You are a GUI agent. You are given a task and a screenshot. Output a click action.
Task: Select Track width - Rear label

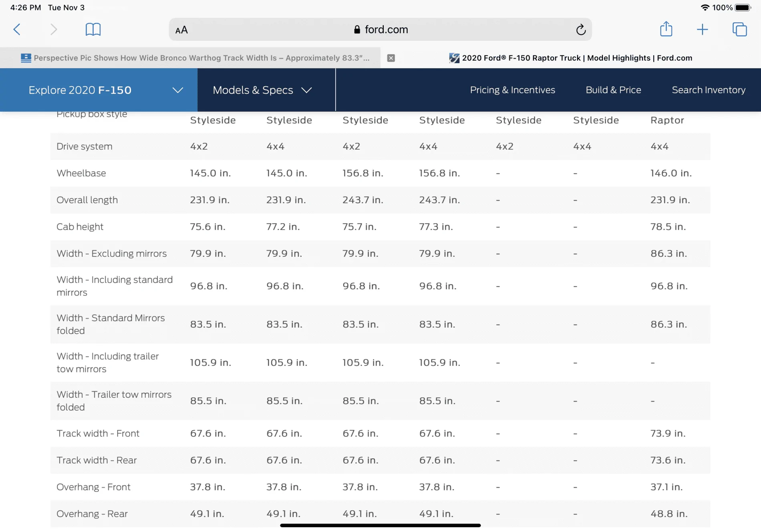97,460
